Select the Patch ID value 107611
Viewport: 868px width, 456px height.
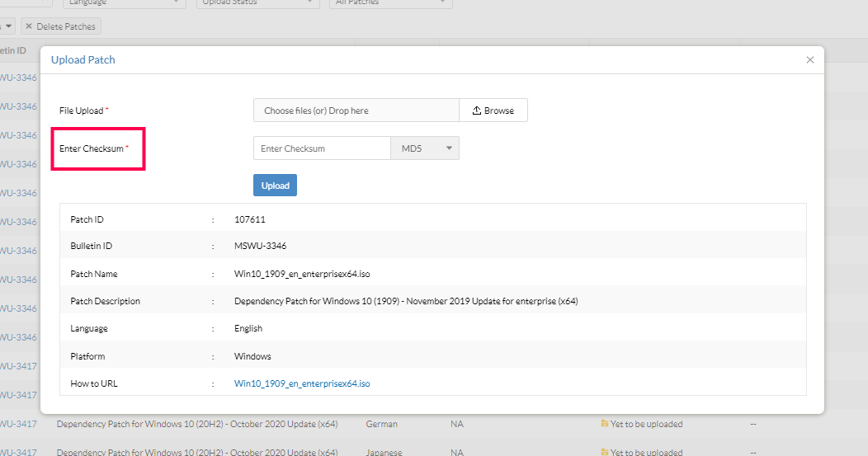250,219
